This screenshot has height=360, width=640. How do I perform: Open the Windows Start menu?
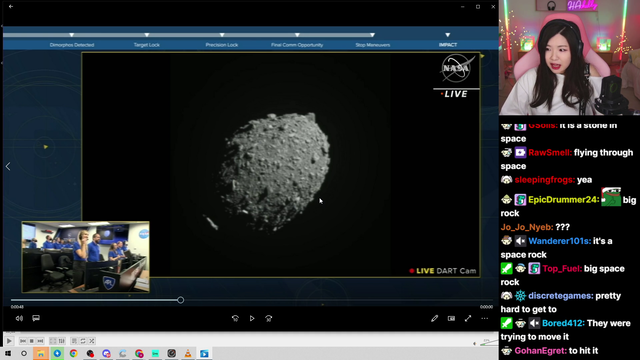8,353
